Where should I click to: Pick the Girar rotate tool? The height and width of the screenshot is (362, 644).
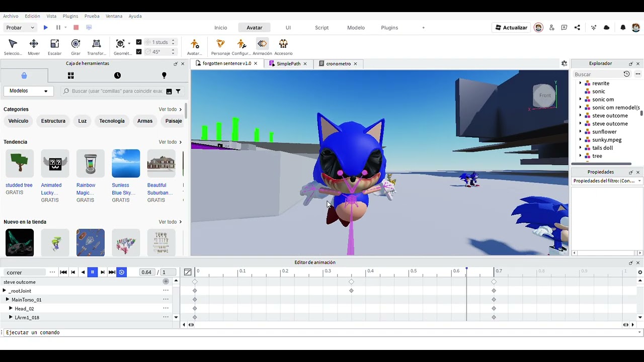click(75, 47)
